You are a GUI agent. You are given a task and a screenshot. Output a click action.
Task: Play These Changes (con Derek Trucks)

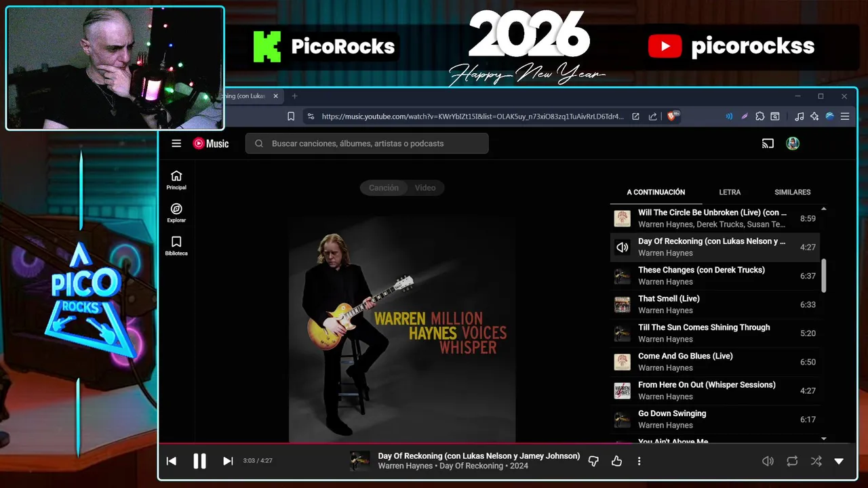point(715,276)
